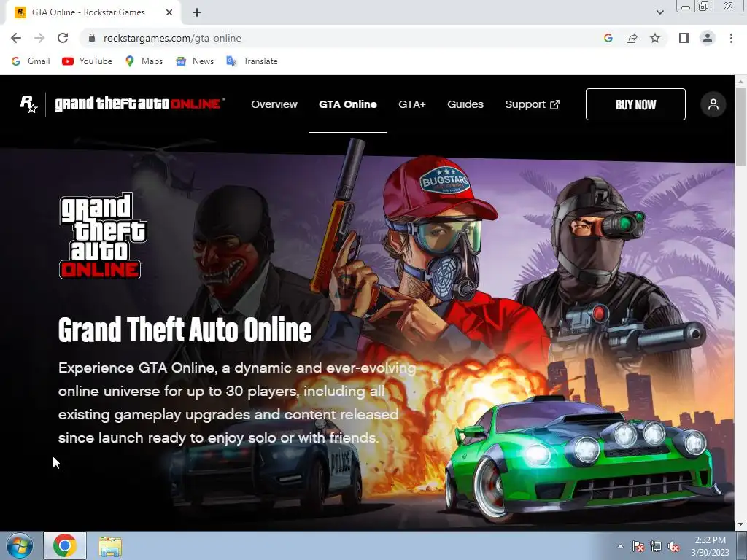Open YouTube bookmark
Image resolution: width=747 pixels, height=560 pixels.
pos(87,61)
